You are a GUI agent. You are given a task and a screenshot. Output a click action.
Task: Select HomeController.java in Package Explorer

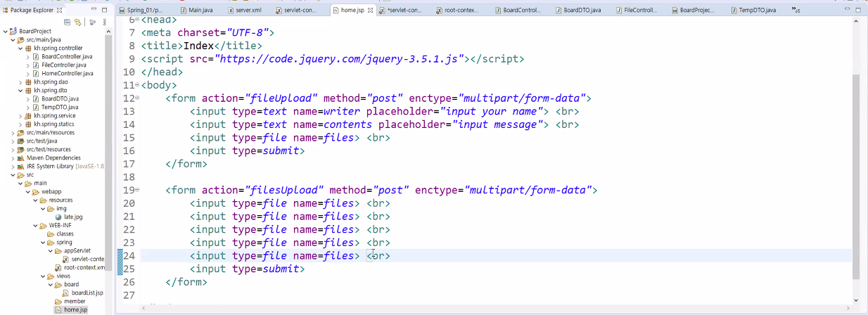(x=68, y=74)
